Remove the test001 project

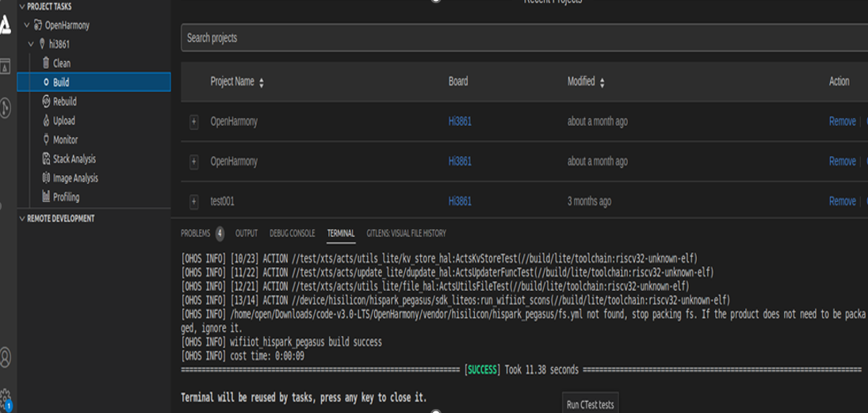(x=843, y=201)
